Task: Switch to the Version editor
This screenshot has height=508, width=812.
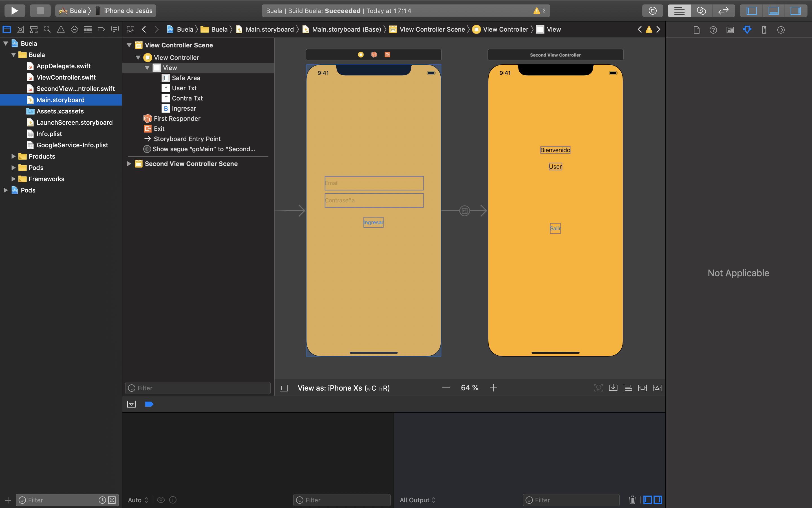Action: (x=723, y=11)
